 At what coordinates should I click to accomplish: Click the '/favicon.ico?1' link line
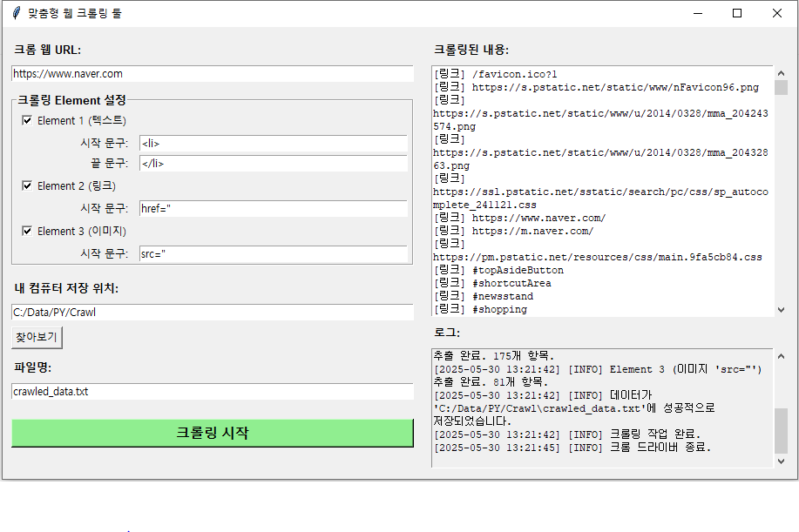click(x=495, y=74)
